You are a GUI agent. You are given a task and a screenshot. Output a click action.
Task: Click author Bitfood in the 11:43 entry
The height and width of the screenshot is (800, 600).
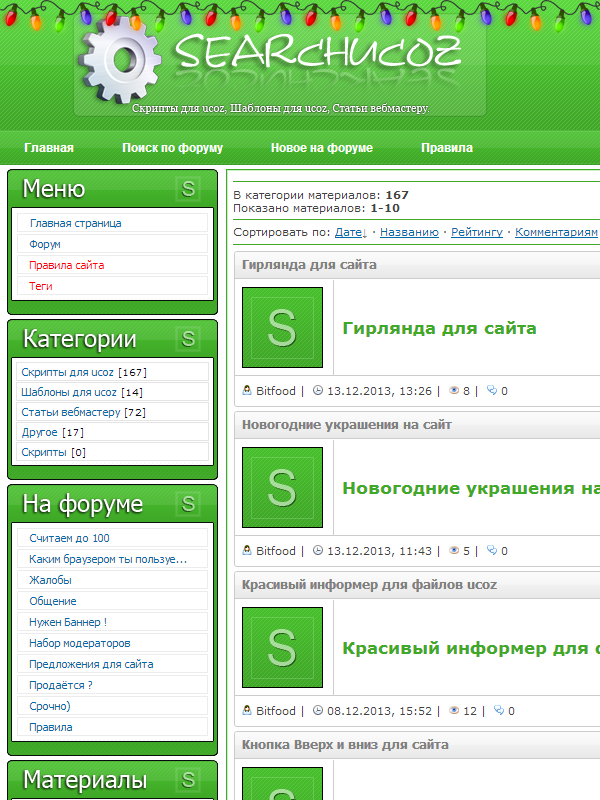[276, 551]
